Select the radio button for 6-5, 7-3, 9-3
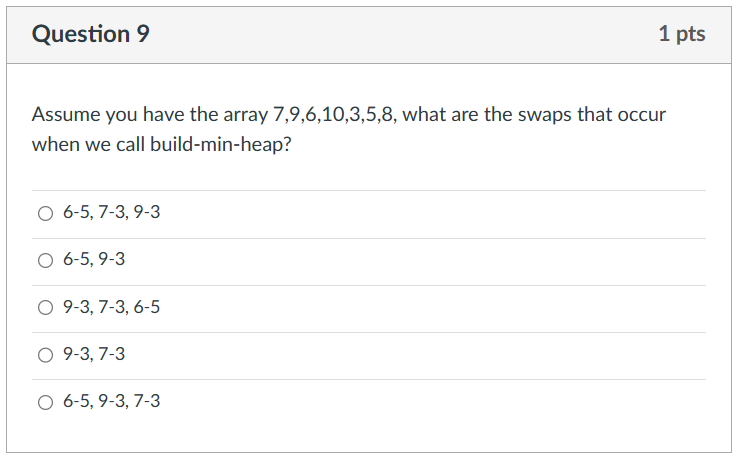This screenshot has width=752, height=462. click(46, 213)
